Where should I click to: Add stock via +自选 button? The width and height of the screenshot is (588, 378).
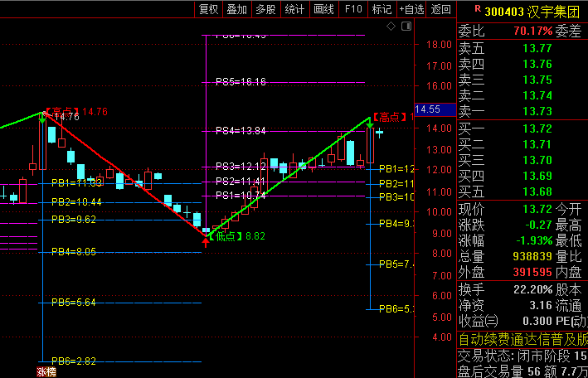(x=411, y=9)
